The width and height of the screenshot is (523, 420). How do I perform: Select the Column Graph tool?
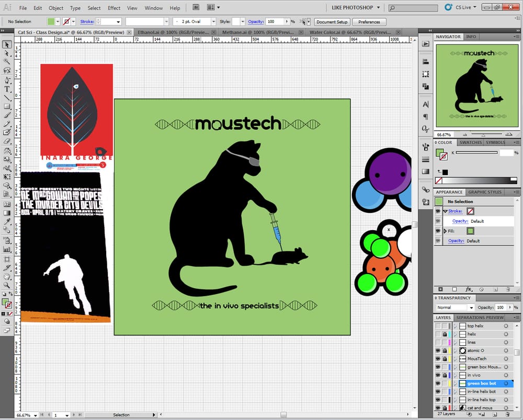[7, 249]
